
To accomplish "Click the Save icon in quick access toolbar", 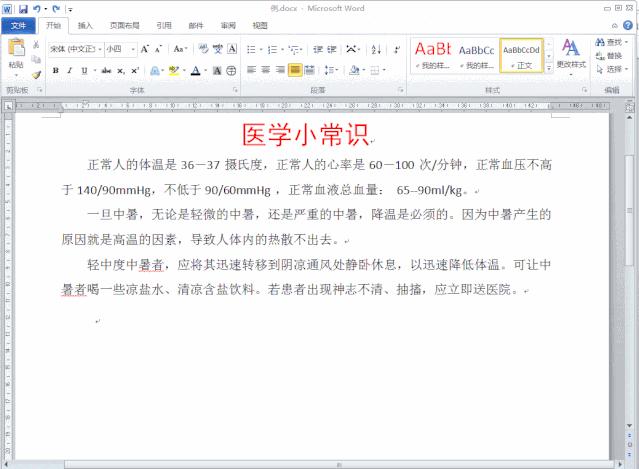I will click(x=23, y=9).
